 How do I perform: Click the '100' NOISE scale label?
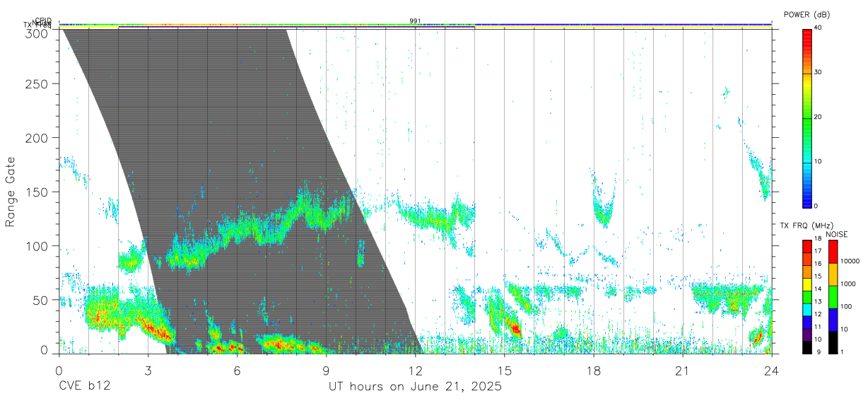pos(846,306)
